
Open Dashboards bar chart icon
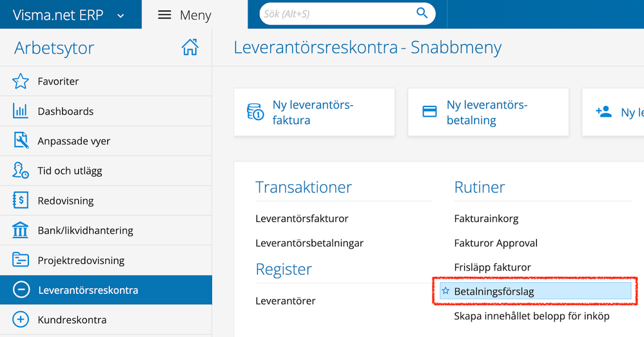(21, 111)
